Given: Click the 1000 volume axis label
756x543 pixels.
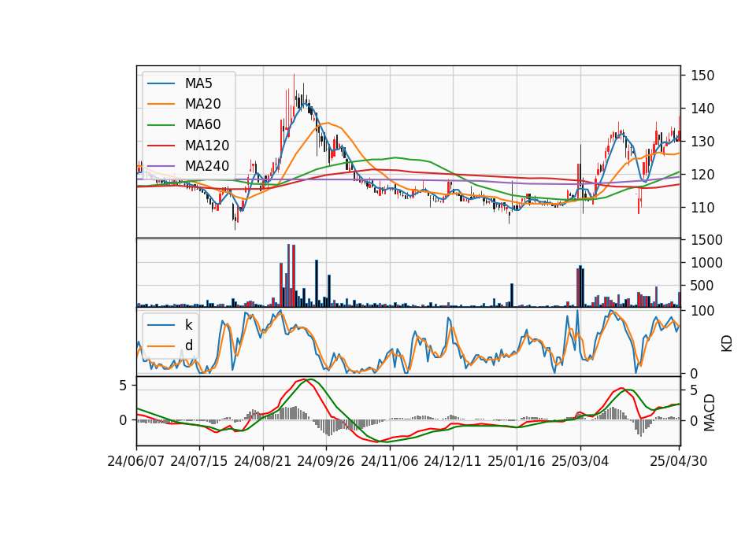Looking at the screenshot, I should point(707,263).
